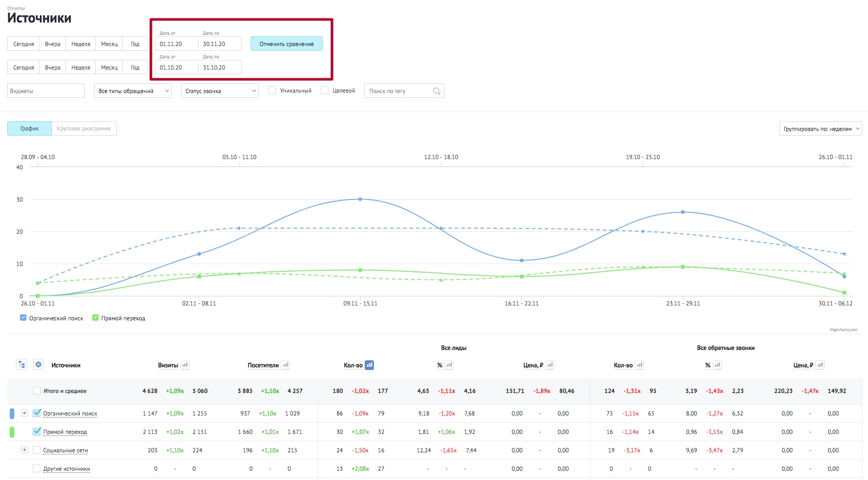Toggle the active chart icon for leads Кол-во
Image resolution: width=868 pixels, height=480 pixels.
(369, 365)
